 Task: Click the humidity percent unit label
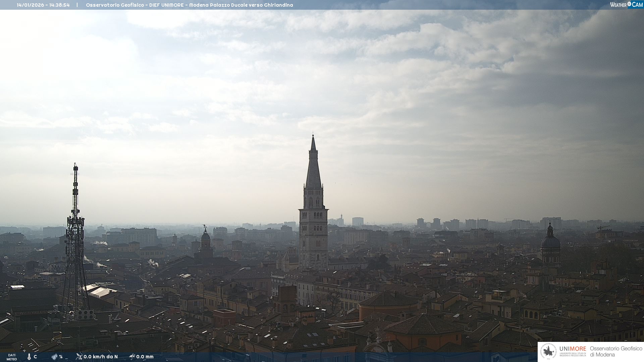[x=61, y=357]
